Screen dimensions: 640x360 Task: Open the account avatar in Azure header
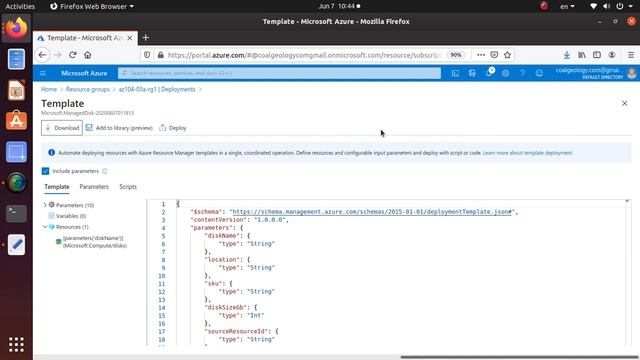631,73
